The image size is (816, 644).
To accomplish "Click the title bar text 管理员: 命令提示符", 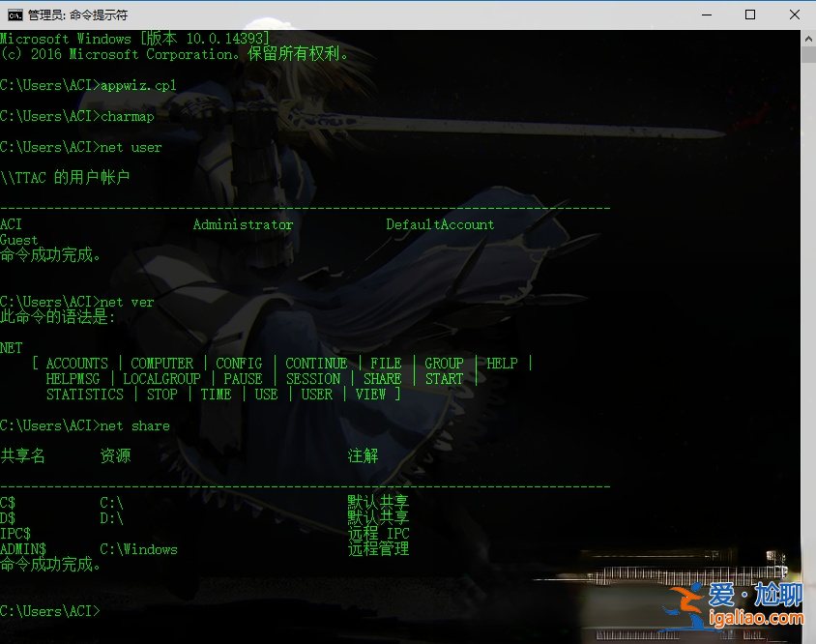I will [x=77, y=15].
